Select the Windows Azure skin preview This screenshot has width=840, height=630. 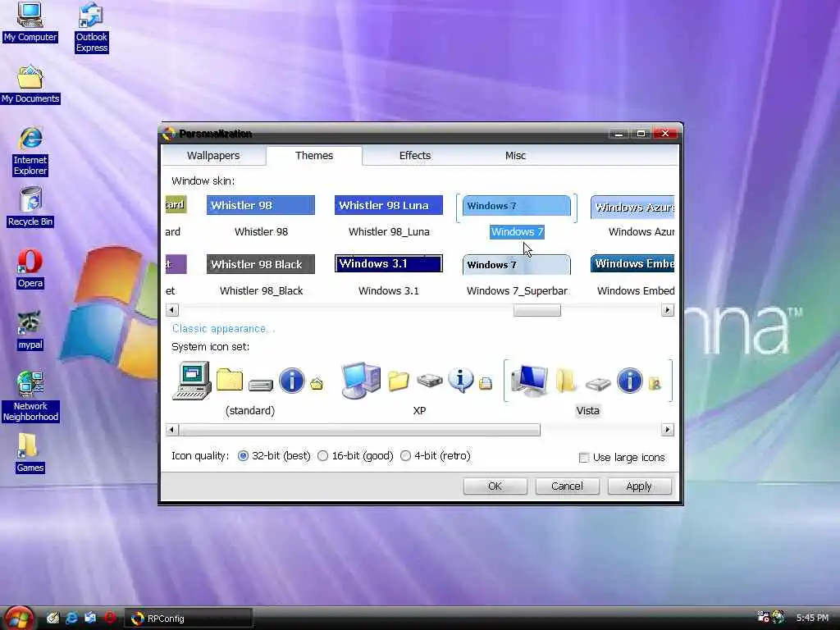tap(632, 217)
